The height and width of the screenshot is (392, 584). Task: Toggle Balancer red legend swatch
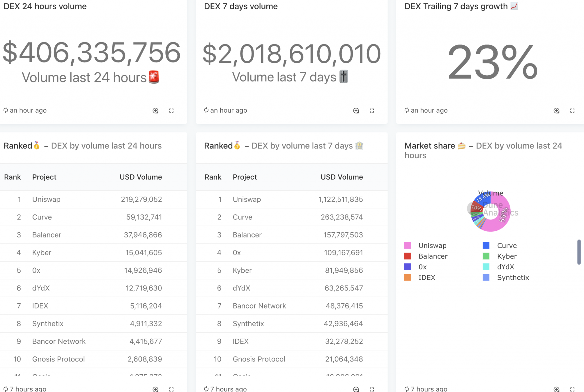tap(407, 256)
